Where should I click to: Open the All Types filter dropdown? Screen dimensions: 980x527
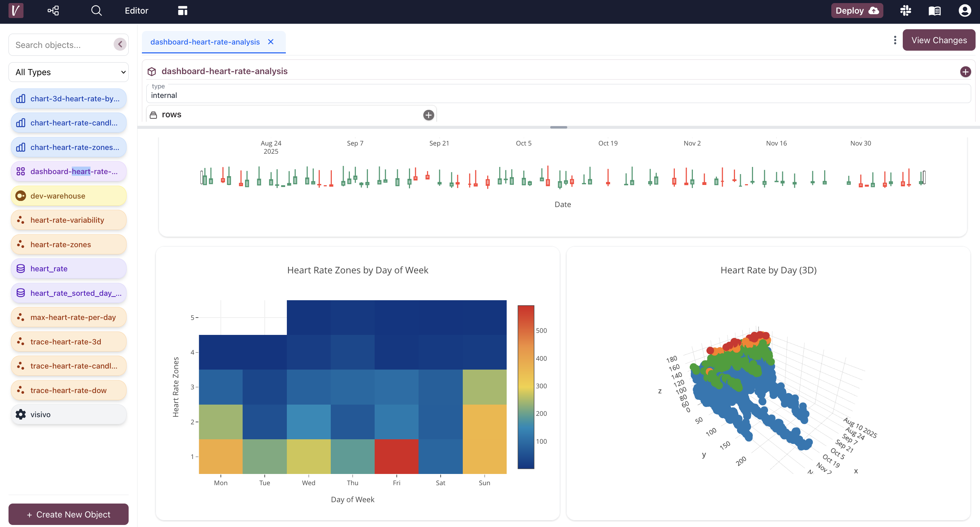click(x=68, y=72)
